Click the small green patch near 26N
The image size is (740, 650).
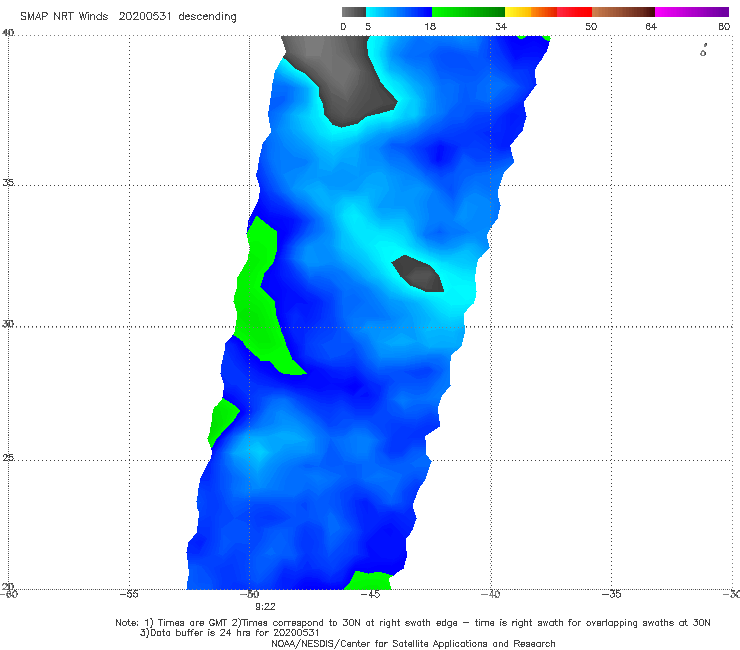[222, 422]
